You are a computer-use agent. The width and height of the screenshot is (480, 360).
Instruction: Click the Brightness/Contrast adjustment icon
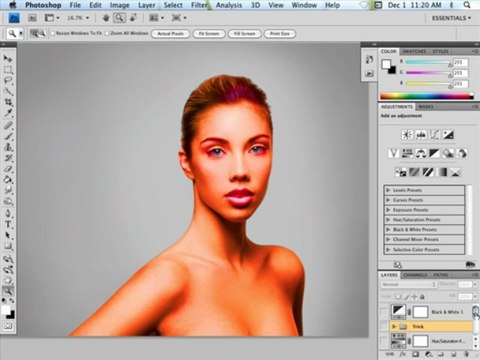click(x=407, y=135)
